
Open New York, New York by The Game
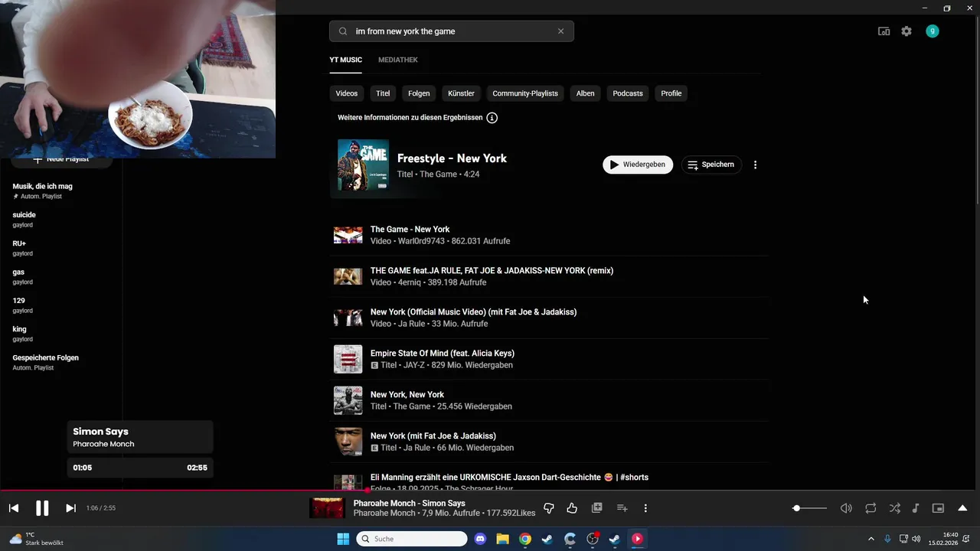pyautogui.click(x=549, y=400)
